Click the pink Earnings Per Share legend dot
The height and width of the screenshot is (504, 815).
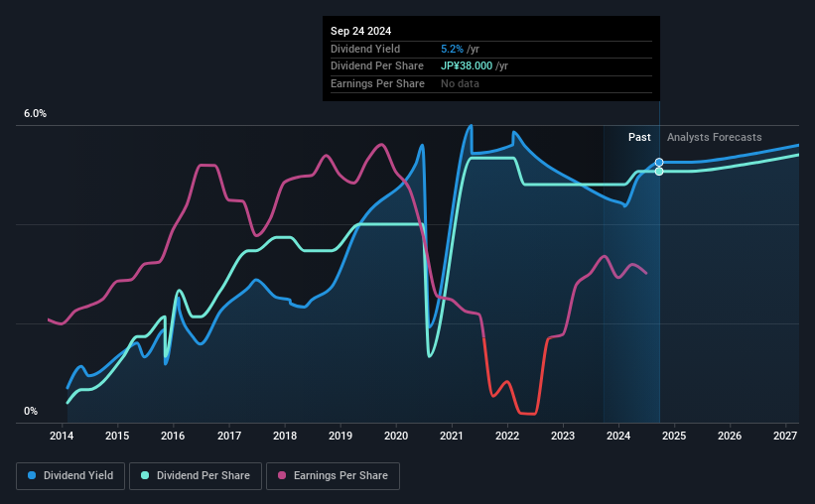click(x=282, y=475)
